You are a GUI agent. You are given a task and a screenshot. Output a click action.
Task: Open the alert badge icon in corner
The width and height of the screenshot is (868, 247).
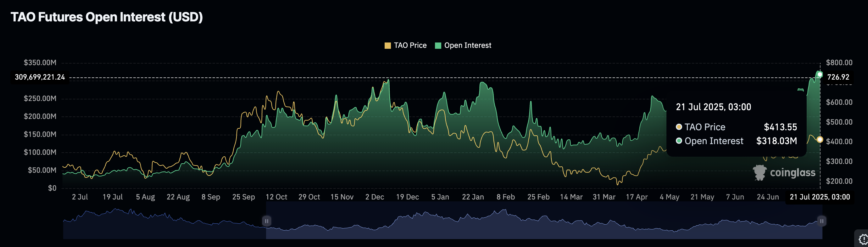[863, 239]
